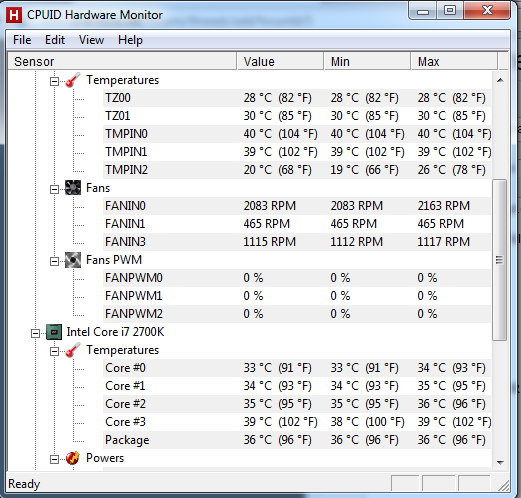Open the View menu
This screenshot has height=498, width=521.
[x=91, y=40]
